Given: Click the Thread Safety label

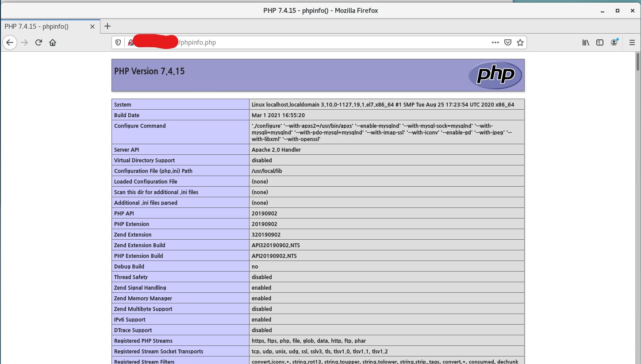Looking at the screenshot, I should pos(131,277).
